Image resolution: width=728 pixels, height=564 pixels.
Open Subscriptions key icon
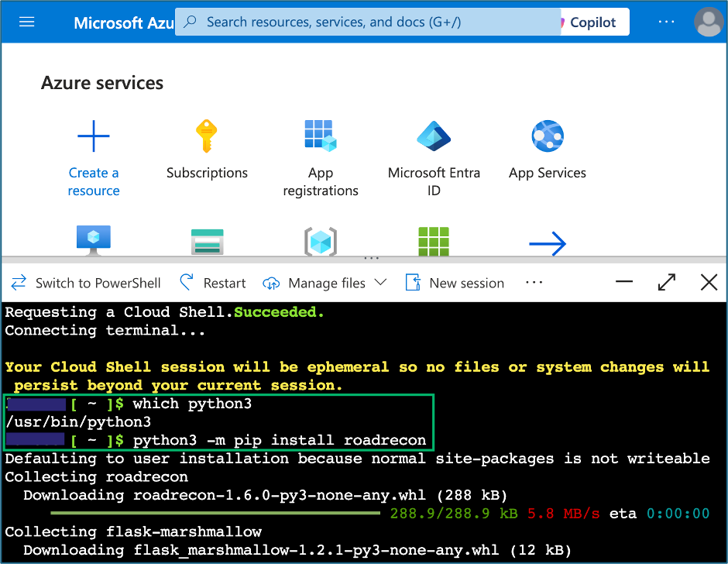click(207, 136)
